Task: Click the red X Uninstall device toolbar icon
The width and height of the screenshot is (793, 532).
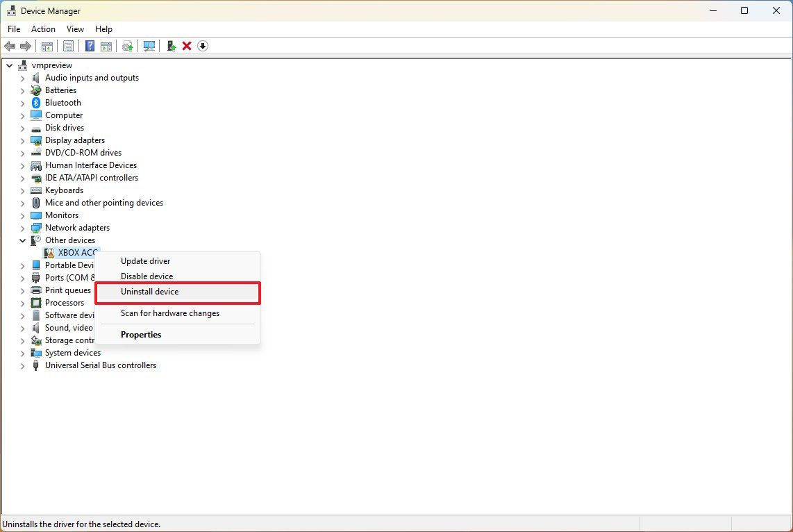Action: click(x=187, y=46)
